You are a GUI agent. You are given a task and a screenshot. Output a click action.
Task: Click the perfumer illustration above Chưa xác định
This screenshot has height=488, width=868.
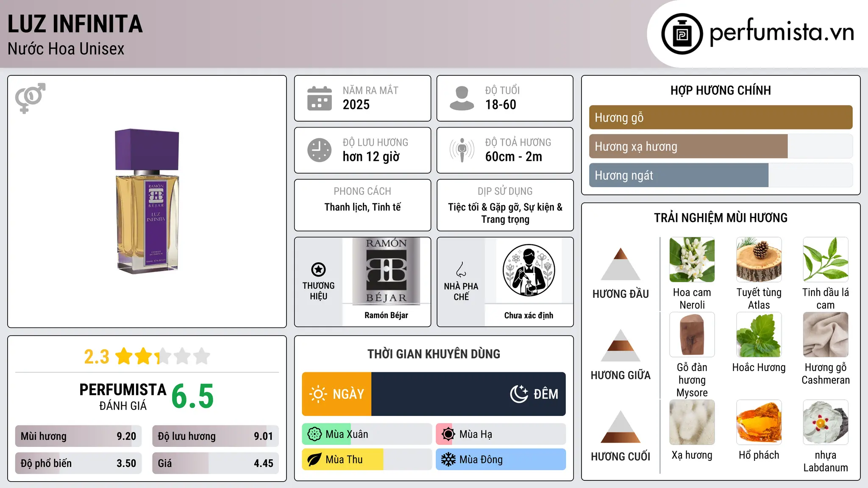coord(529,270)
